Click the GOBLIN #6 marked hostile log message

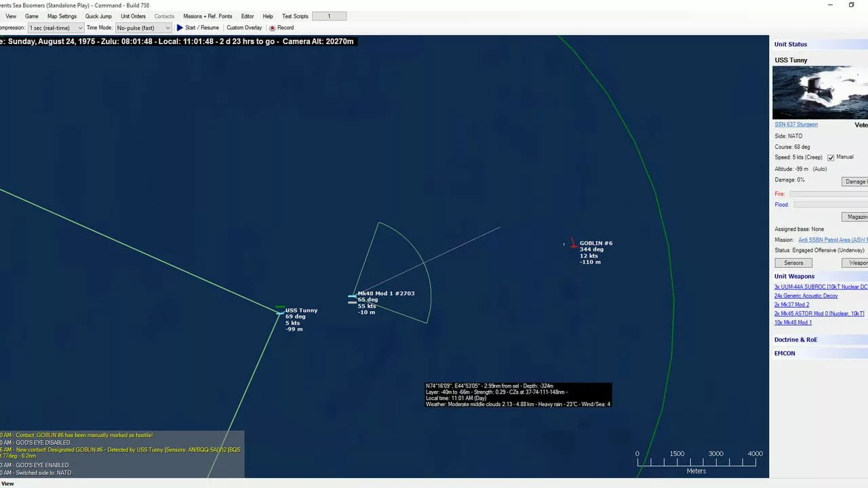(x=76, y=435)
